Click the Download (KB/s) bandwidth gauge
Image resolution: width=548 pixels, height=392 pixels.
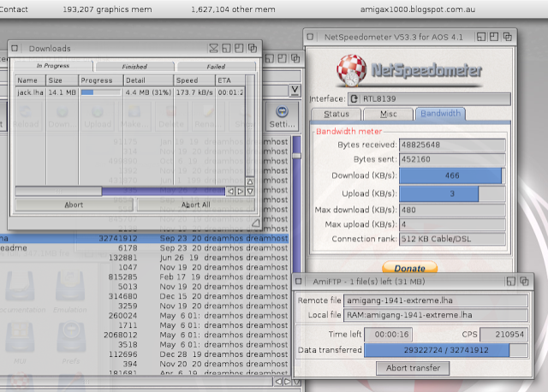(x=452, y=175)
